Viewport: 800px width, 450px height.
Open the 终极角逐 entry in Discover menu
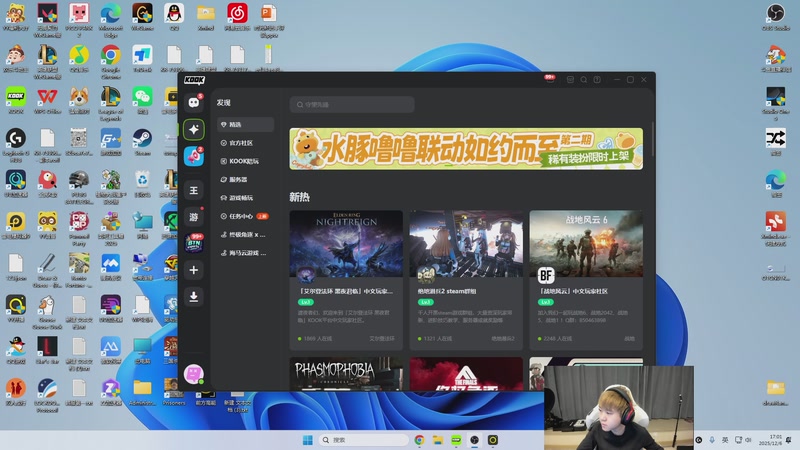245,235
